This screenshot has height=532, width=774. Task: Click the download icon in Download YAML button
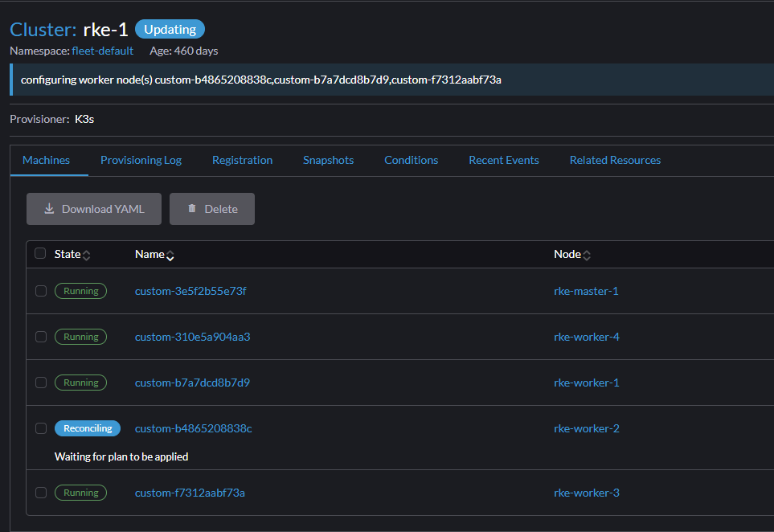point(49,209)
